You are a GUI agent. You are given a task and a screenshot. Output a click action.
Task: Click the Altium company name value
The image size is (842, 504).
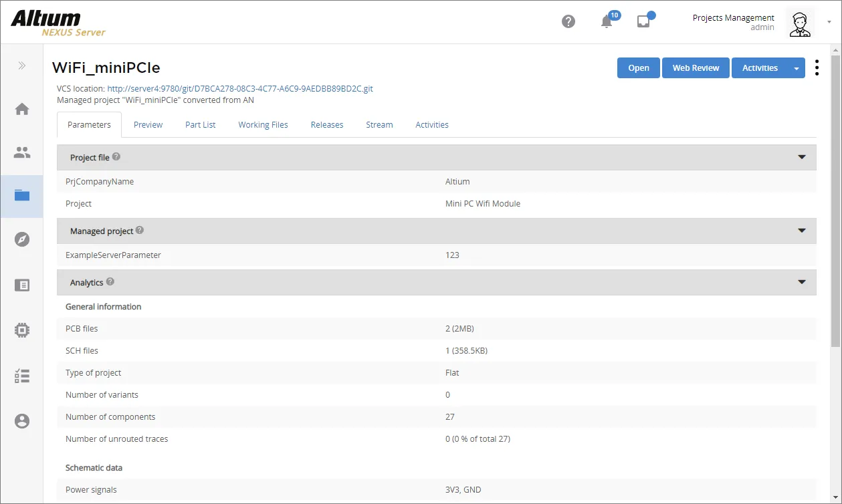(457, 182)
